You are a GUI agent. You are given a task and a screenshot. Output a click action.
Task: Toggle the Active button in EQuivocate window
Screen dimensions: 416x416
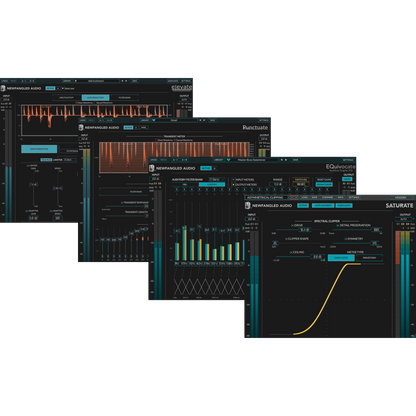pyautogui.click(x=206, y=168)
